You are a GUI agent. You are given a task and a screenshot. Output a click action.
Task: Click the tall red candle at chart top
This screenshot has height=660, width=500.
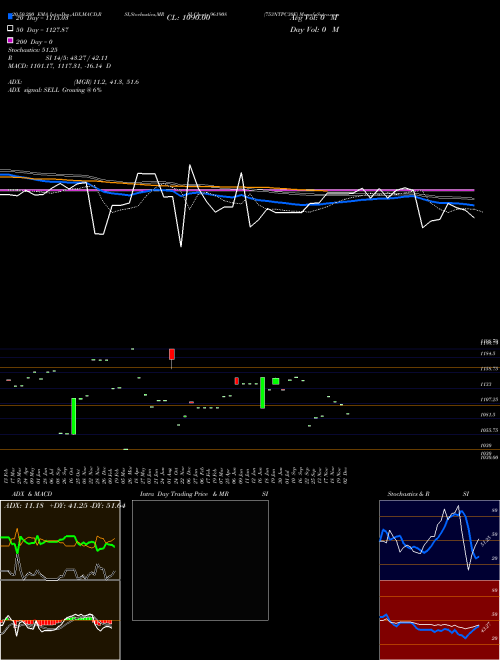pyautogui.click(x=172, y=354)
